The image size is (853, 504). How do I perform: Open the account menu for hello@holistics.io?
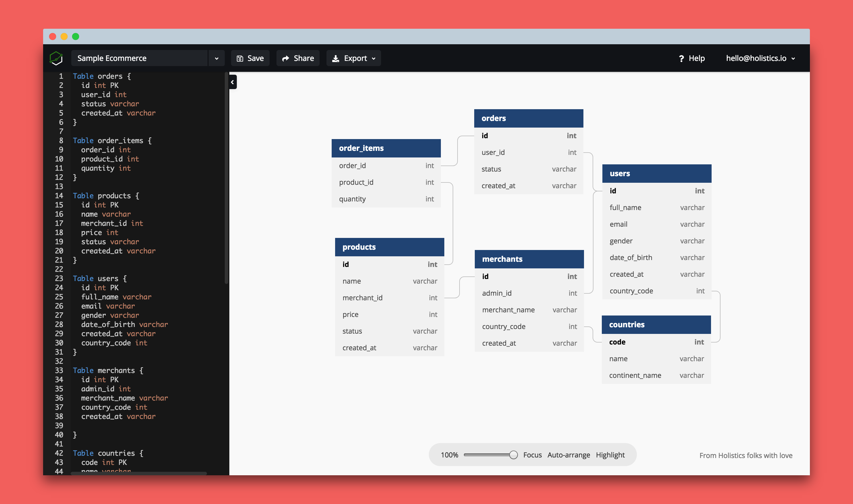pyautogui.click(x=762, y=58)
